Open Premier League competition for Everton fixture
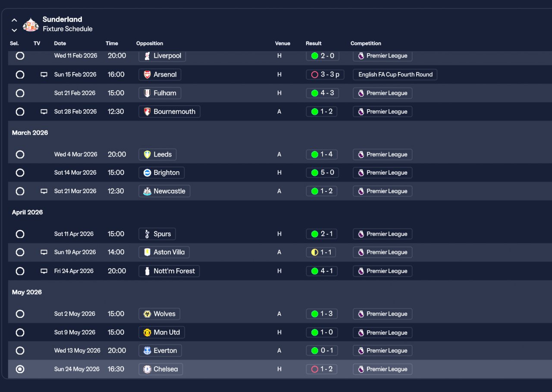The width and height of the screenshot is (552, 392). tap(383, 351)
